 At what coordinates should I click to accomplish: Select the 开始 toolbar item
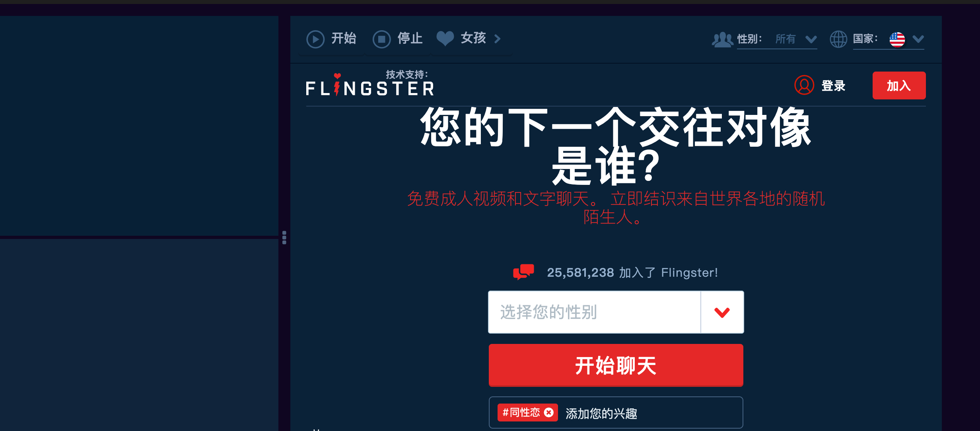pyautogui.click(x=332, y=39)
